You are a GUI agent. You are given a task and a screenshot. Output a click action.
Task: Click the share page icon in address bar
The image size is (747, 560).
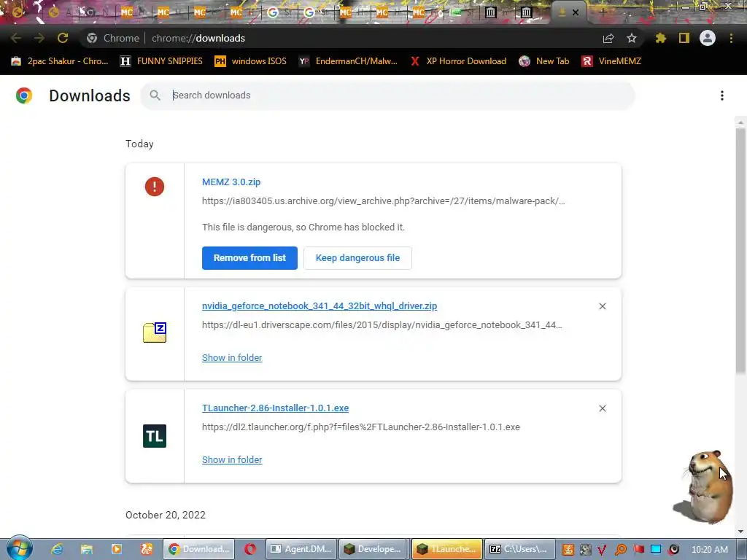pos(608,39)
